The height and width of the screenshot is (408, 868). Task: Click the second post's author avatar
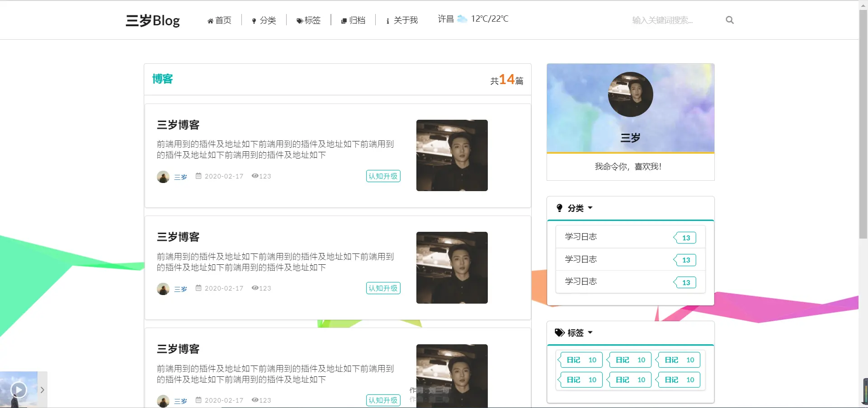tap(163, 289)
